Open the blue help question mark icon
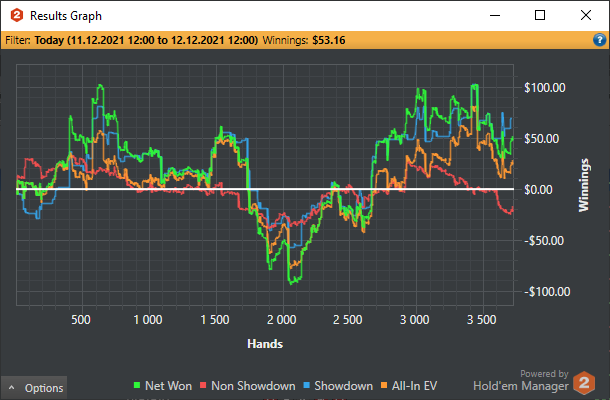 point(599,40)
